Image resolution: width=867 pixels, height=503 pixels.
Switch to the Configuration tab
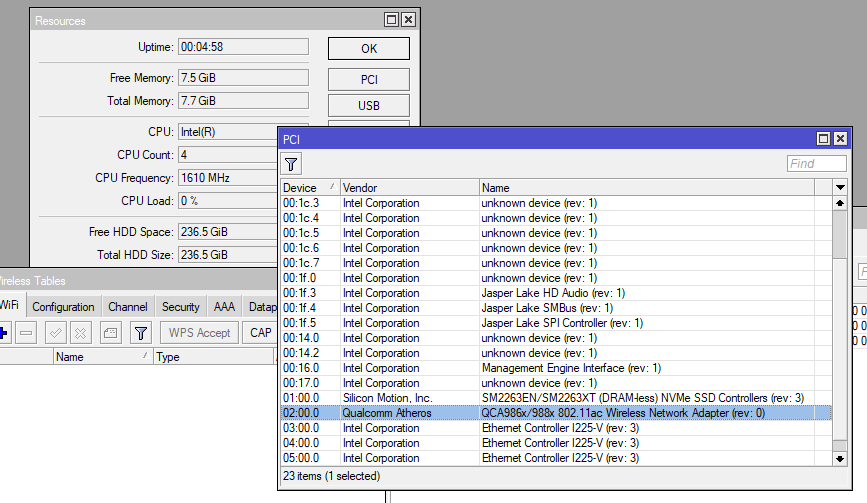(63, 307)
